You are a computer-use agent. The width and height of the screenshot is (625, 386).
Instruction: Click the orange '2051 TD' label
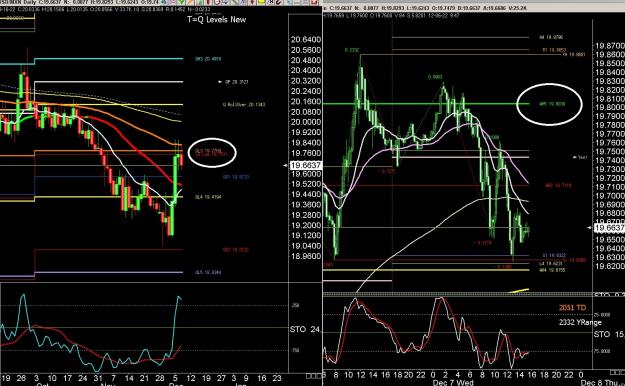[572, 307]
